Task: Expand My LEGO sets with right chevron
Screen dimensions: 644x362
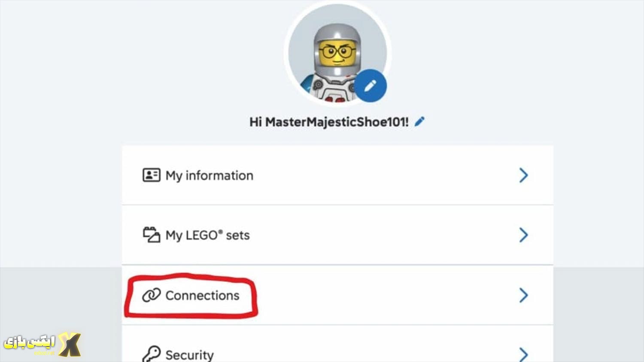Action: click(523, 235)
